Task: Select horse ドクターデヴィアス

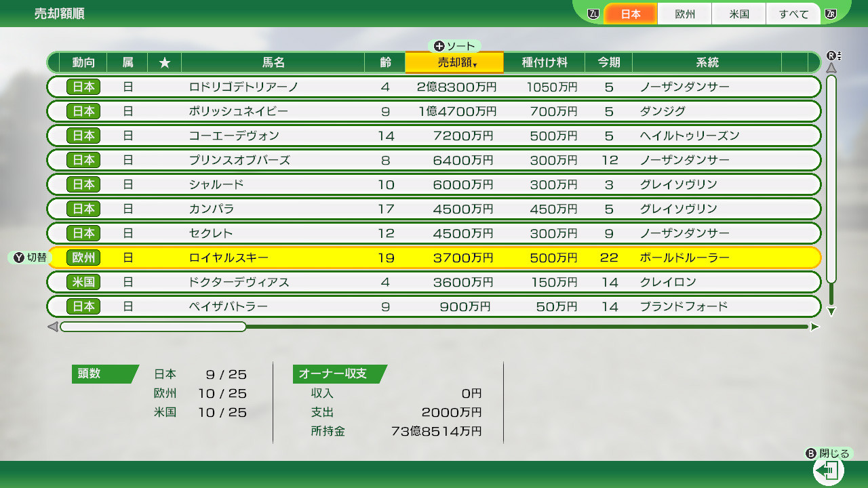Action: (434, 282)
